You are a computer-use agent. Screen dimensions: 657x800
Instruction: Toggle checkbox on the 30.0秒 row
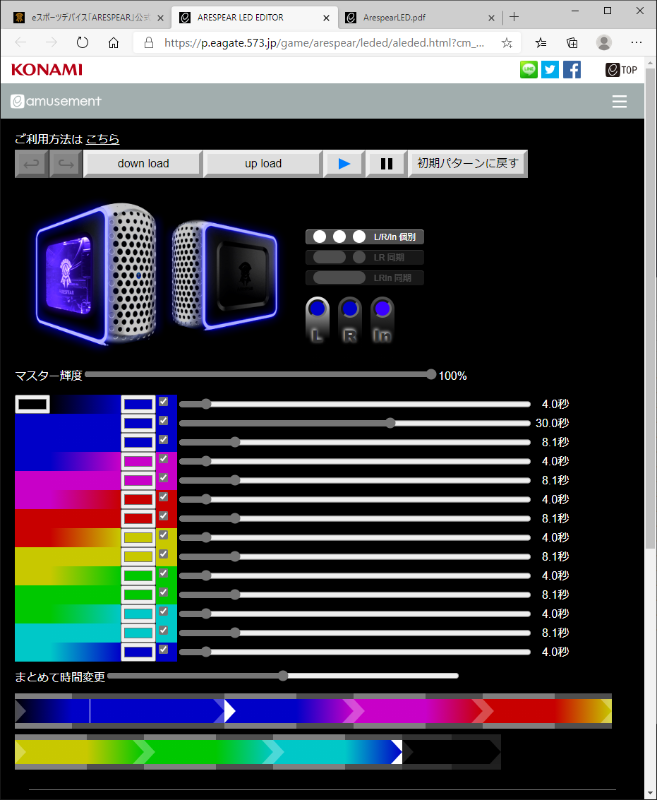(x=163, y=421)
